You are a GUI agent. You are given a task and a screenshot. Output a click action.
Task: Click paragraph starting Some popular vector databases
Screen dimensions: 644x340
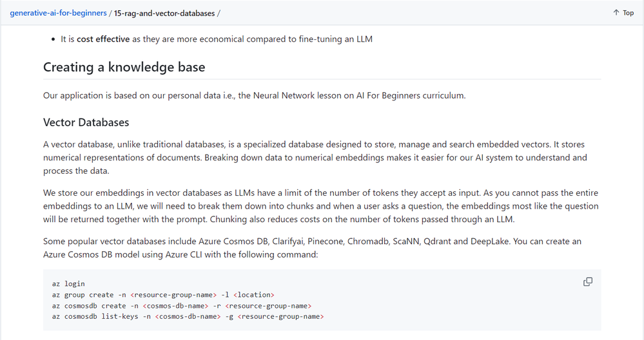click(312, 248)
